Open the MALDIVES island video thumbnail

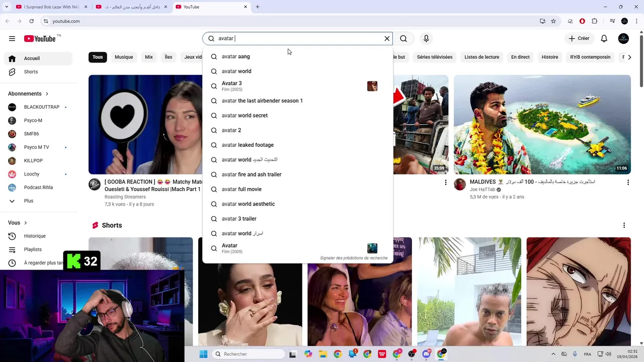[x=542, y=125]
